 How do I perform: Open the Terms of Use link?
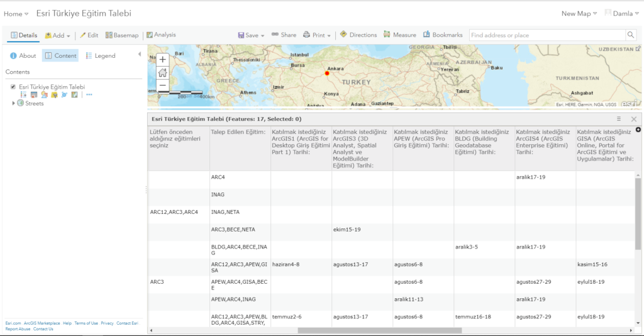pos(86,323)
